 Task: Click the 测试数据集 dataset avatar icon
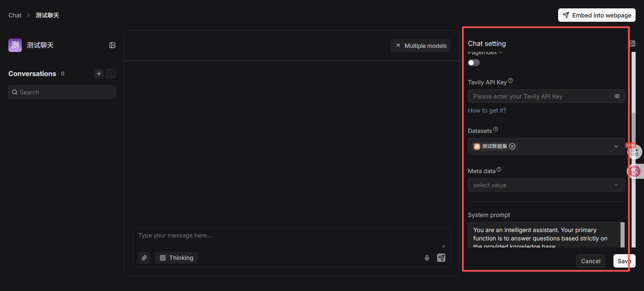click(x=477, y=146)
